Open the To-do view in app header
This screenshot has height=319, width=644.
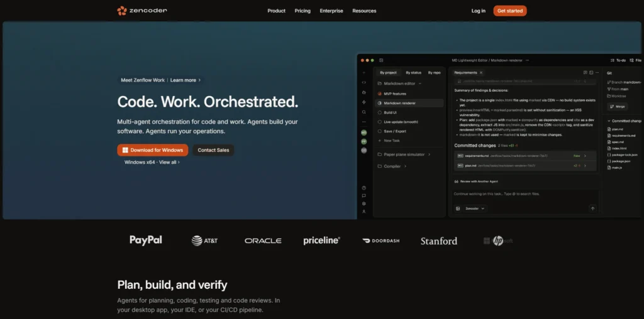[x=618, y=60]
